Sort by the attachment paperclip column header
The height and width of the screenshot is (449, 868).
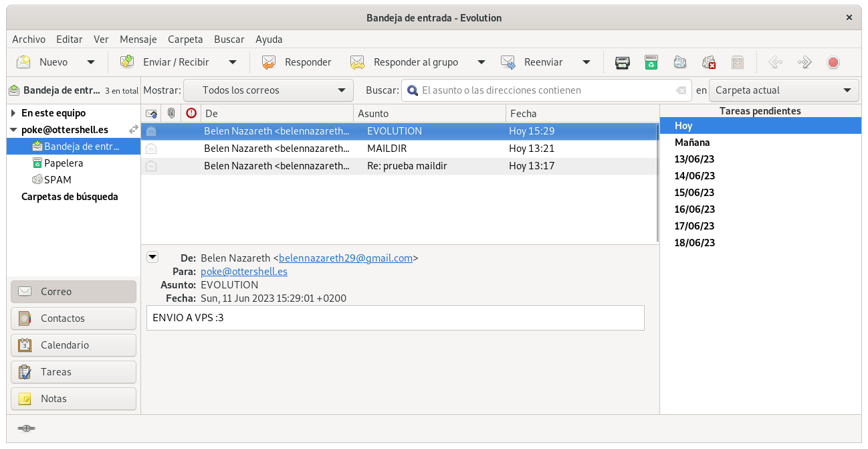click(x=171, y=113)
